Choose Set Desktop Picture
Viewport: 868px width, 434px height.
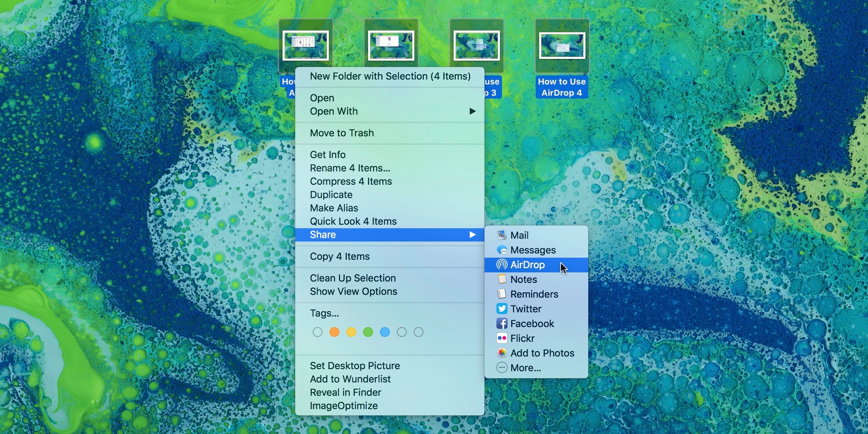pyautogui.click(x=355, y=366)
